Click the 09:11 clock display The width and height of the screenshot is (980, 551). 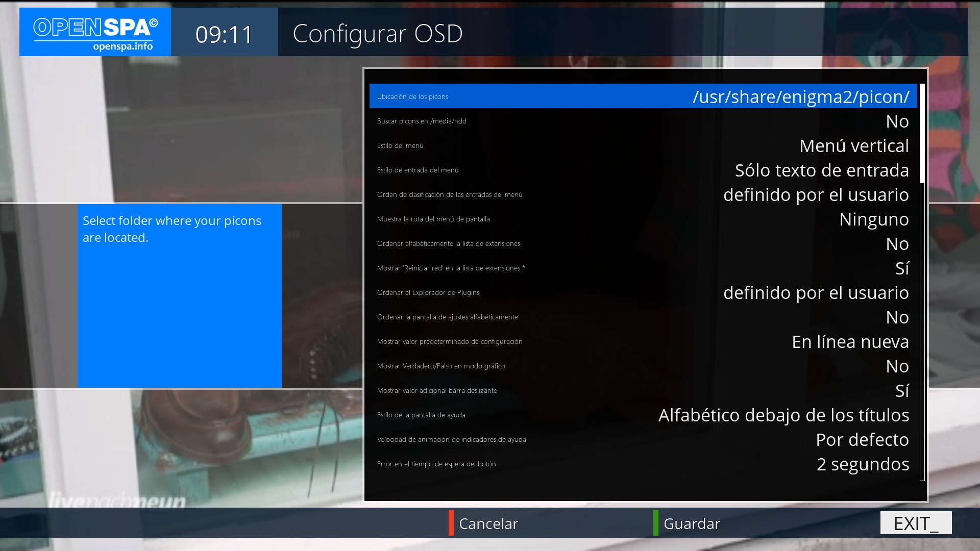pos(224,35)
